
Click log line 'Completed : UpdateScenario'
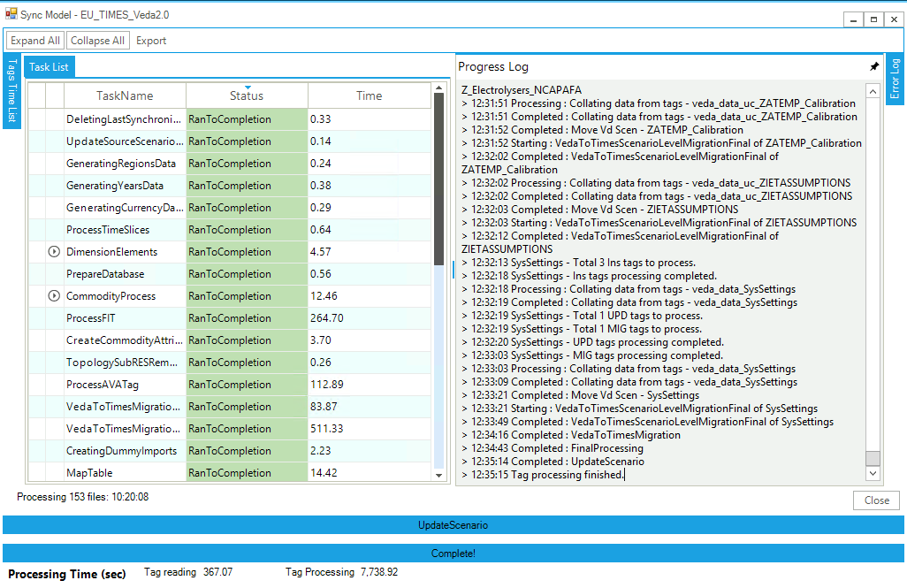tap(553, 462)
